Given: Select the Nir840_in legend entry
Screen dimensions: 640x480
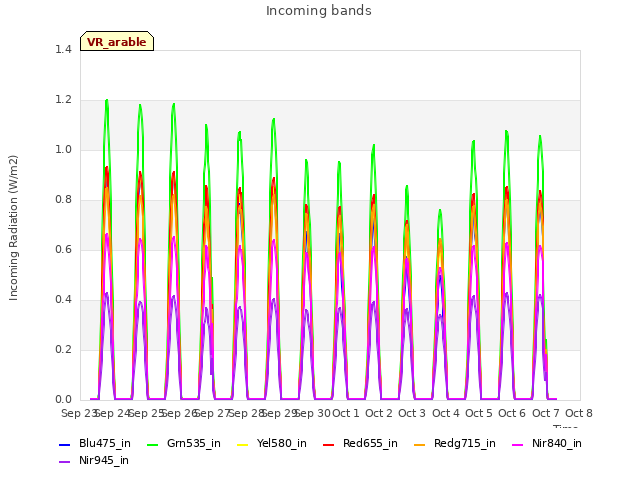Looking at the screenshot, I should click(547, 444).
